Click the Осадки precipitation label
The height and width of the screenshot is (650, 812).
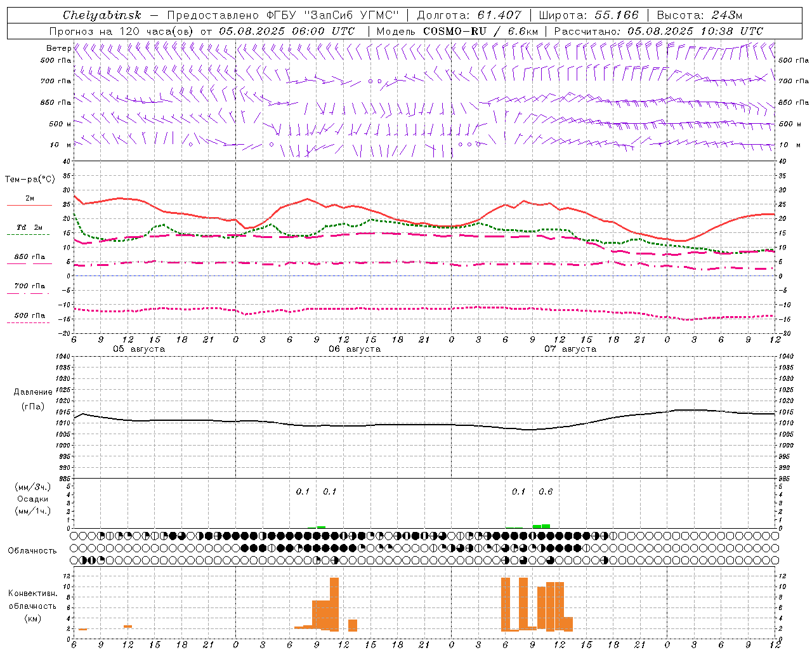point(33,499)
